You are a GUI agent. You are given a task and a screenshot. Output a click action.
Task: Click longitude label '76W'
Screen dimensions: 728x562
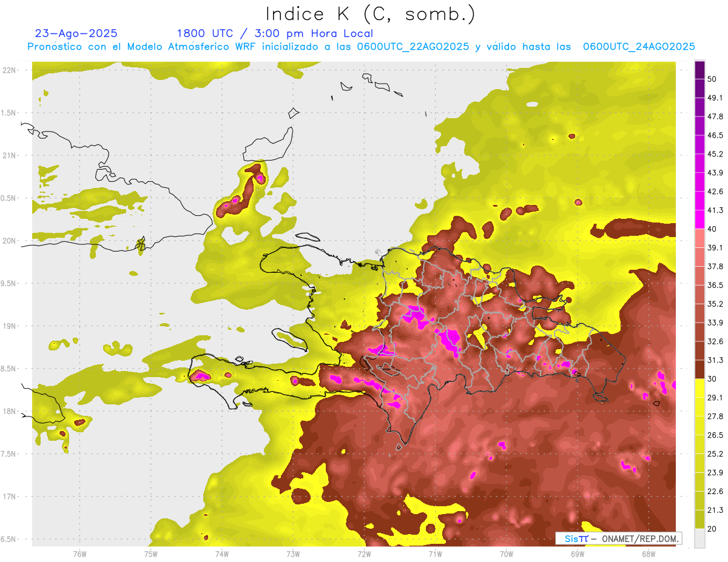[79, 554]
